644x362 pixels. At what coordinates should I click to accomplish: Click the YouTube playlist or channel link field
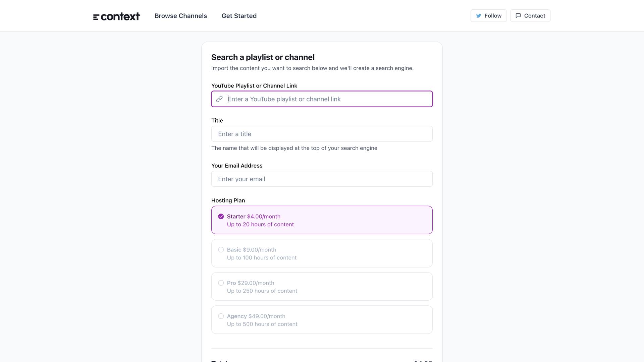(x=322, y=99)
